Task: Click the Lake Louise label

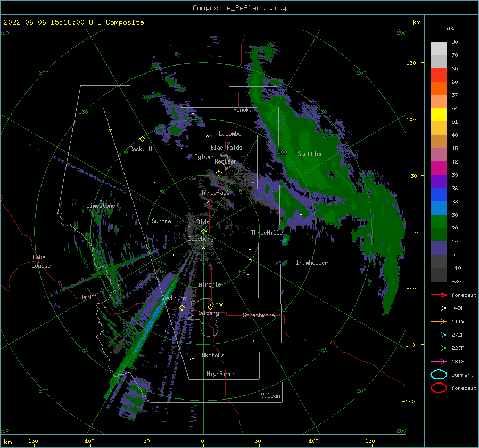Action: tap(41, 262)
